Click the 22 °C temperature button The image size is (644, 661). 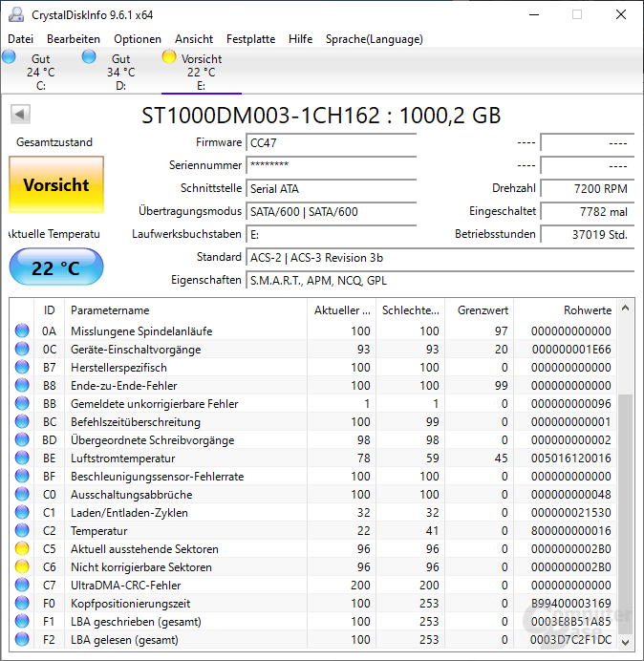click(x=55, y=268)
